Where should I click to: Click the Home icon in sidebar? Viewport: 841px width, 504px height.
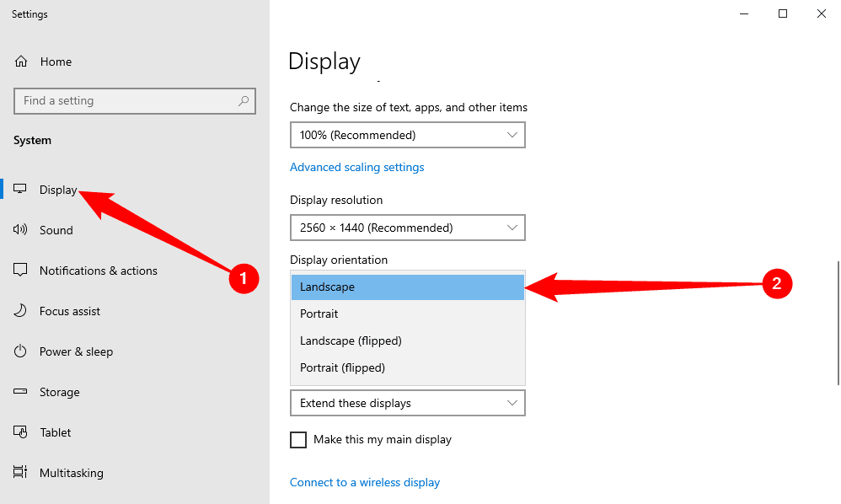click(22, 62)
